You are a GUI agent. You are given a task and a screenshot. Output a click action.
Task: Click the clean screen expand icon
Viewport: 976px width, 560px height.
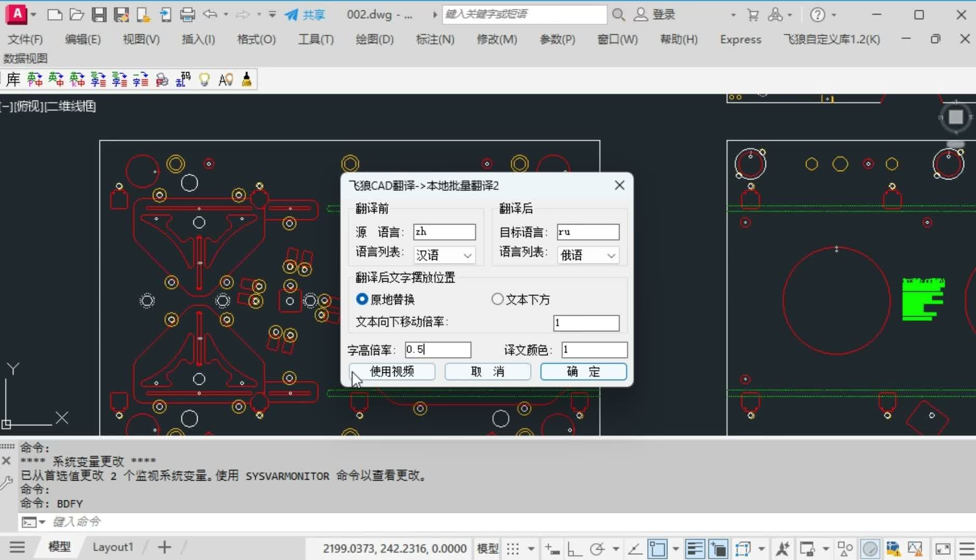tap(942, 549)
